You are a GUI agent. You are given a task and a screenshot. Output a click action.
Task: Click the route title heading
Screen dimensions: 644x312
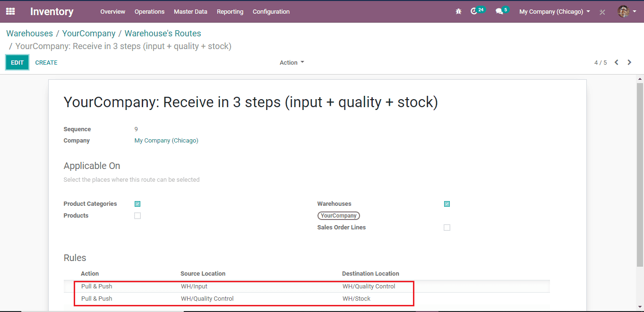click(x=251, y=102)
